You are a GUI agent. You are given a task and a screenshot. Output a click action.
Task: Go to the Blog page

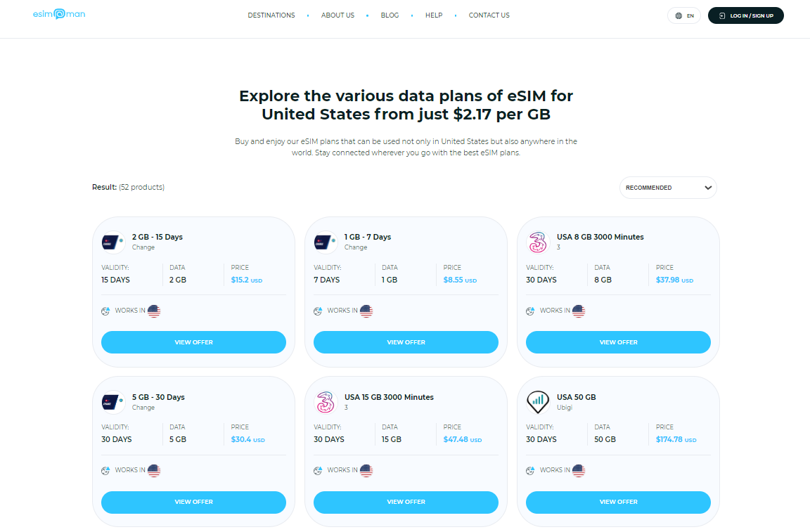(x=390, y=15)
